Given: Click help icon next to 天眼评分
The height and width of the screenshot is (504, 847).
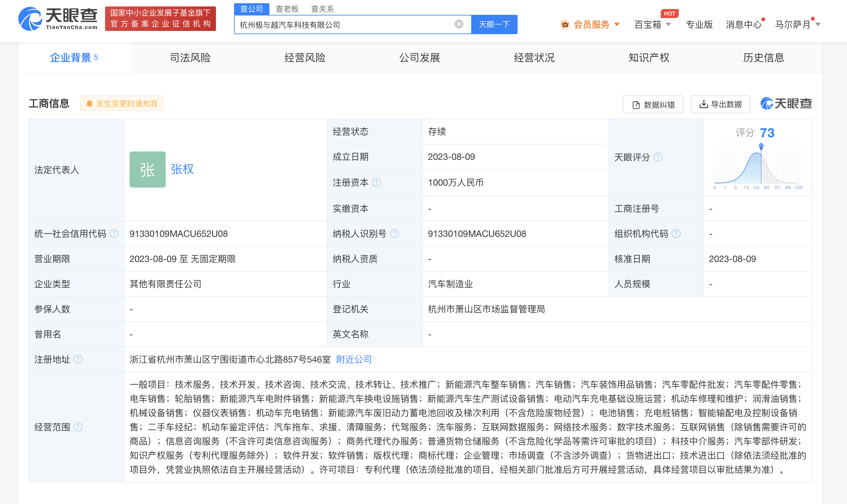Looking at the screenshot, I should (x=658, y=157).
